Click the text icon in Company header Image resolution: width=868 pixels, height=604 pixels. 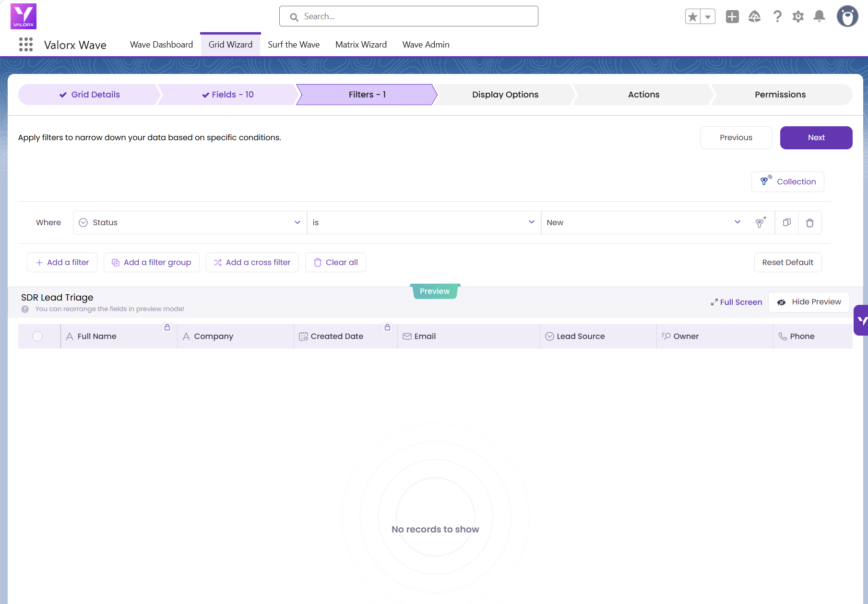point(187,337)
